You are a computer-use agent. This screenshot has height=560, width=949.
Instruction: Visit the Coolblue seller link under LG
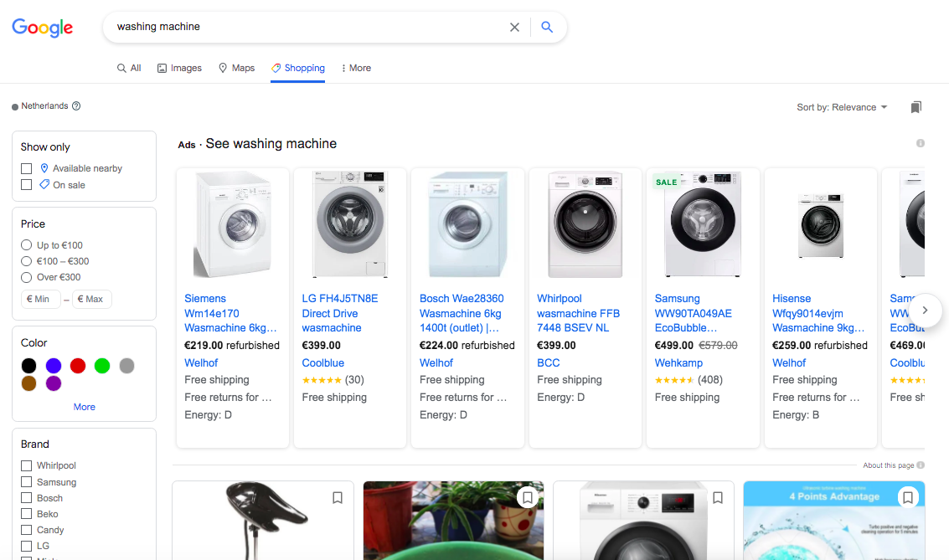click(323, 362)
